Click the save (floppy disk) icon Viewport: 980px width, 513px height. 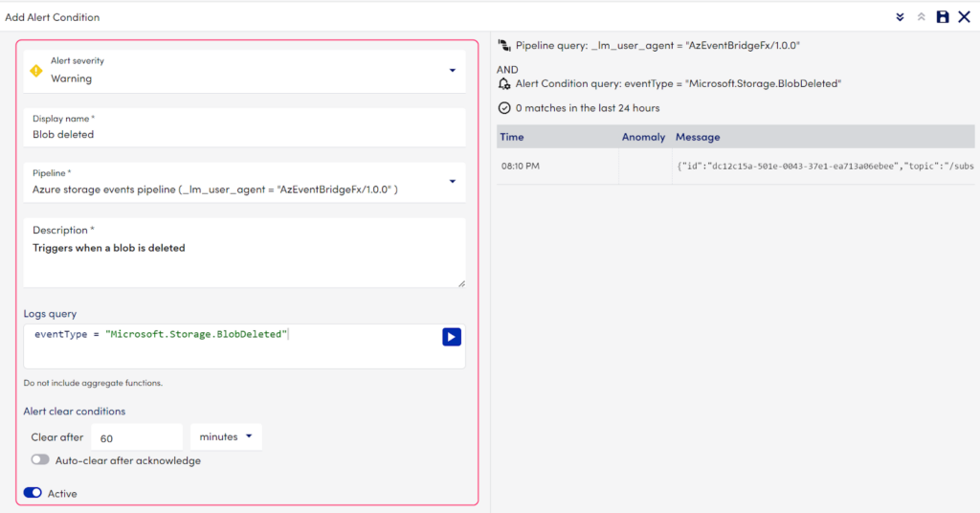coord(943,17)
